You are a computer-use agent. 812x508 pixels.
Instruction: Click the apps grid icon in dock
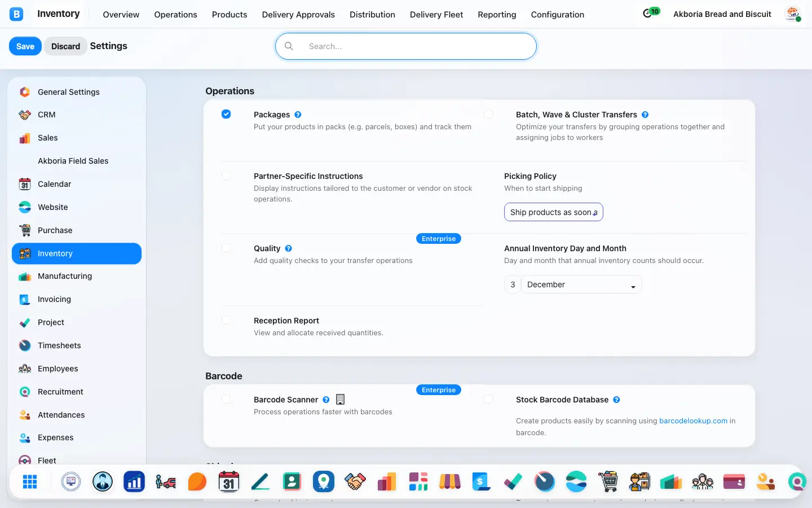[x=30, y=481]
